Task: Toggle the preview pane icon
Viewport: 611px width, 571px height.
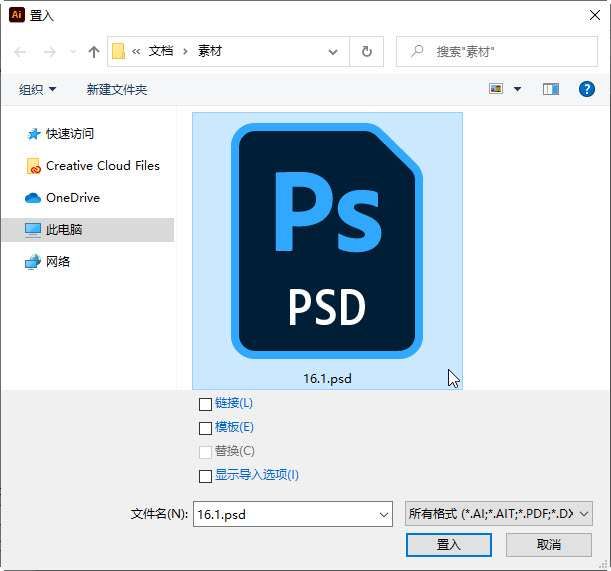Action: click(551, 89)
